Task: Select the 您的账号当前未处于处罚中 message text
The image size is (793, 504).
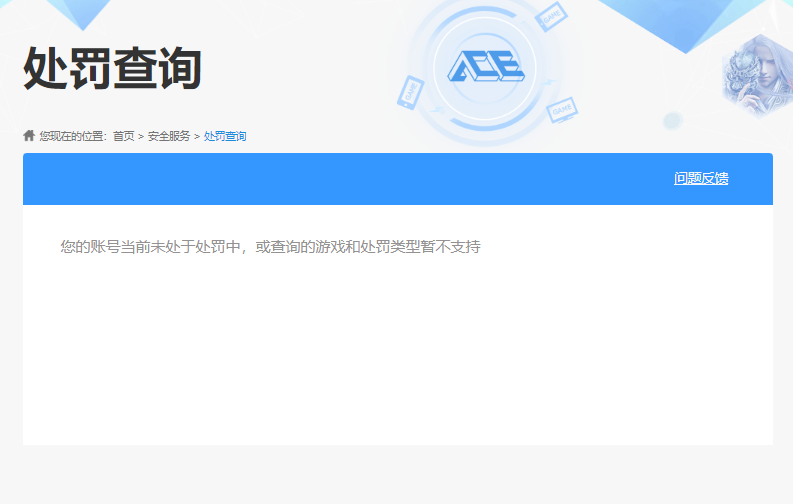Action: tap(270, 247)
